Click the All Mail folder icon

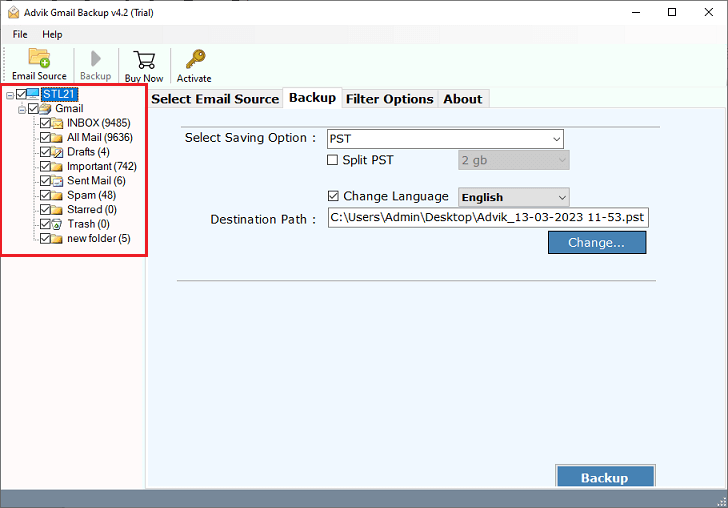[x=57, y=138]
